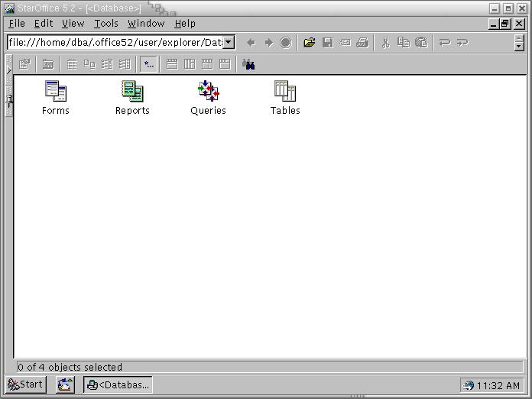Click the Forward navigation arrow
The width and height of the screenshot is (532, 399).
(x=269, y=43)
